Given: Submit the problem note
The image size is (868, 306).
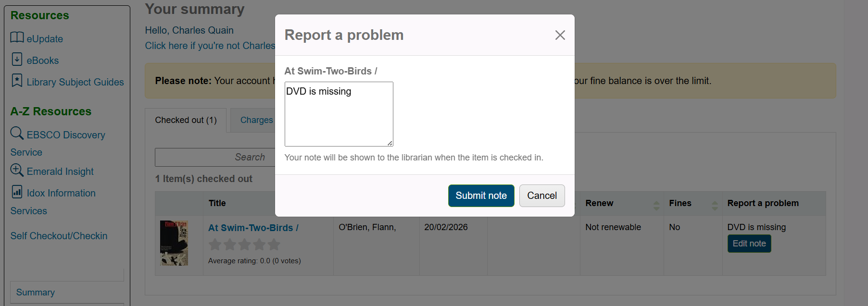Looking at the screenshot, I should click(x=481, y=196).
